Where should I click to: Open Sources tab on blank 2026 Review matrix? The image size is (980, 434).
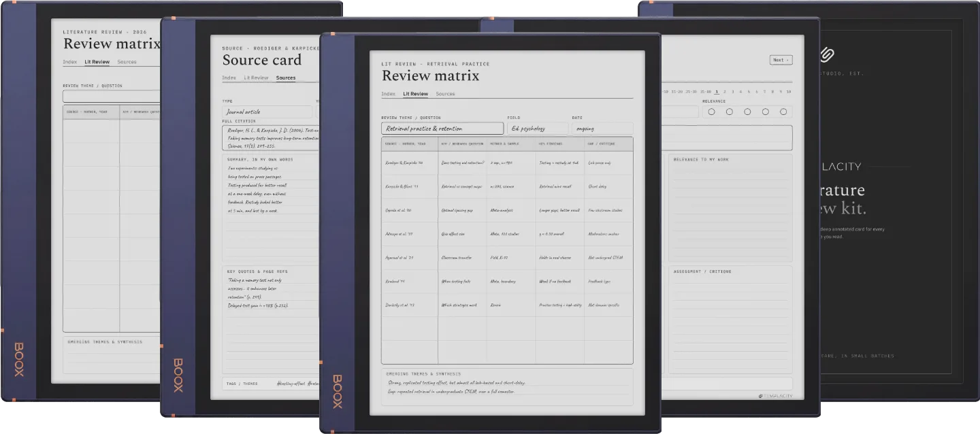(x=127, y=62)
